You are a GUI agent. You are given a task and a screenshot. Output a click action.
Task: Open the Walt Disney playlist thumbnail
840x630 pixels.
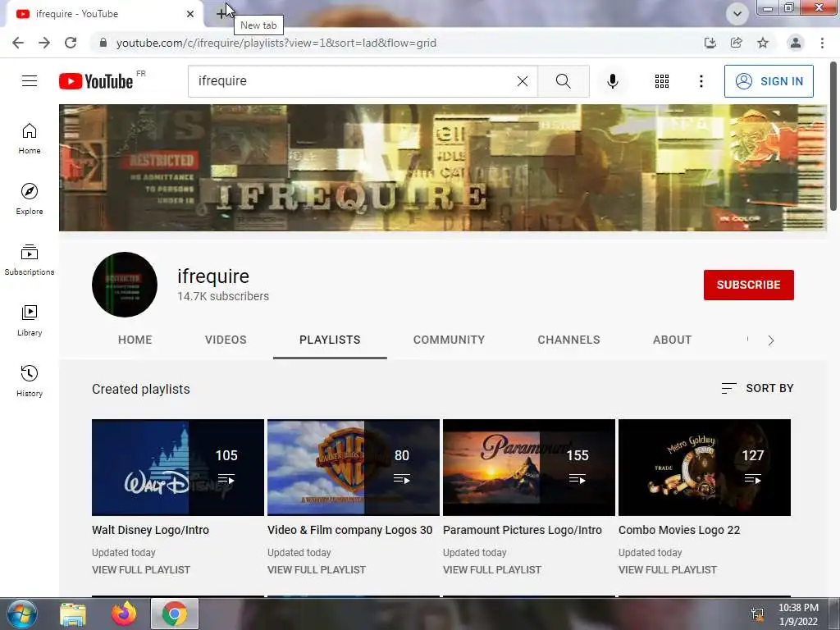click(x=178, y=468)
